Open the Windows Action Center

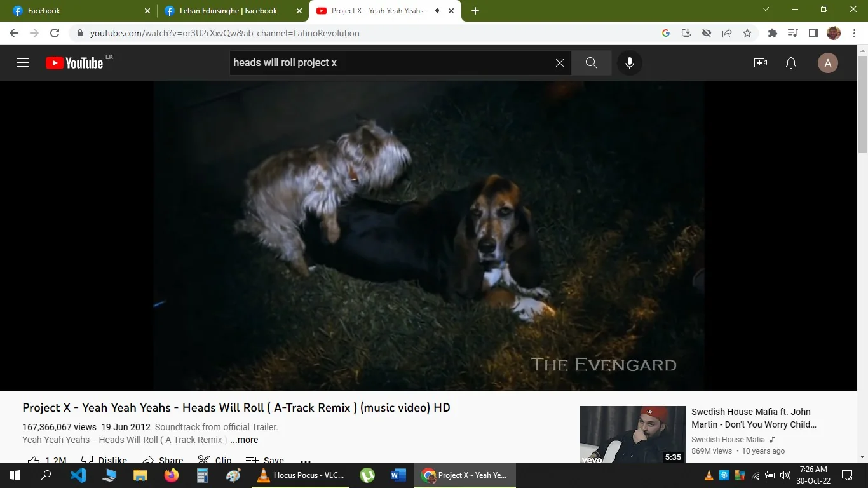pos(847,475)
